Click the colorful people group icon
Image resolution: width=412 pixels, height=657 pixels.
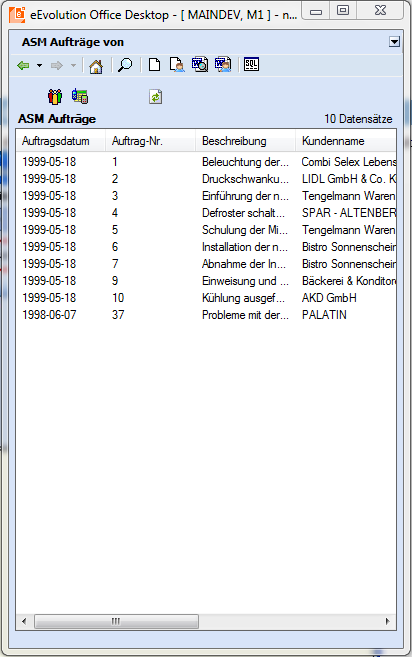tap(55, 96)
